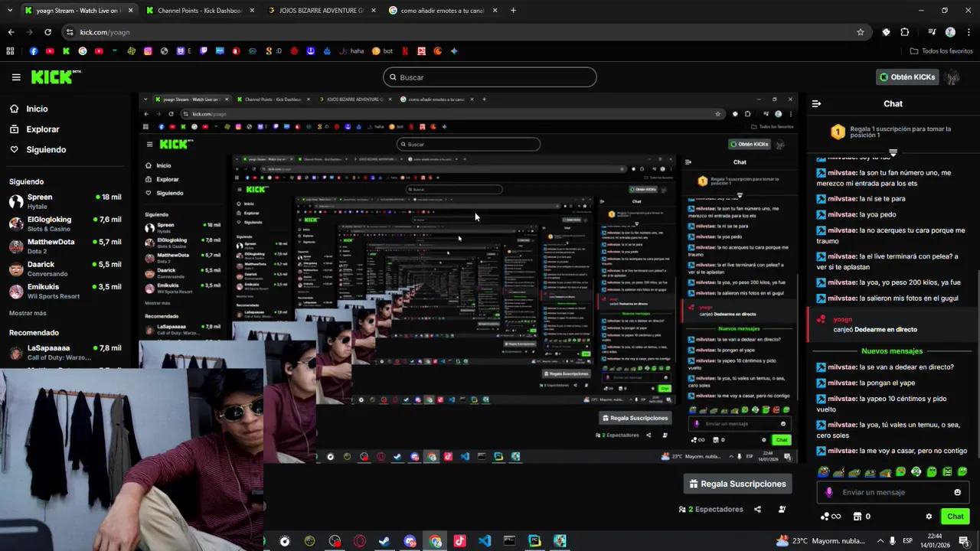Open the user profile avatar menu
The width and height of the screenshot is (980, 551).
click(x=952, y=77)
